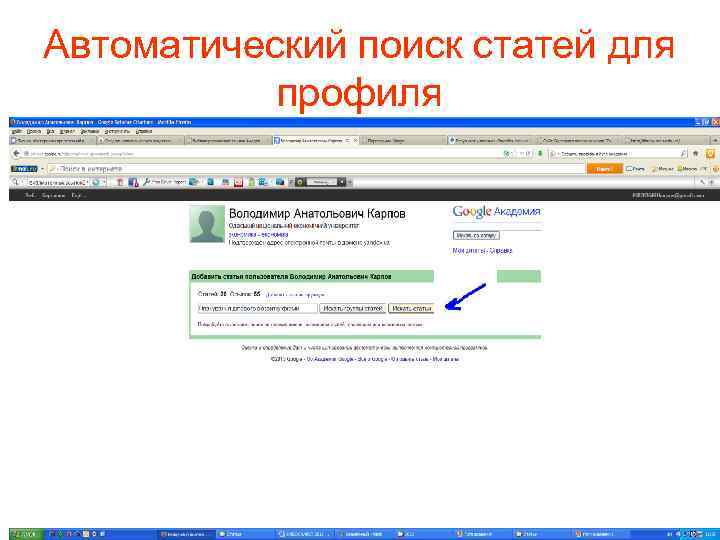Click the Mail.ru Поиск в интернете field

pos(317,169)
